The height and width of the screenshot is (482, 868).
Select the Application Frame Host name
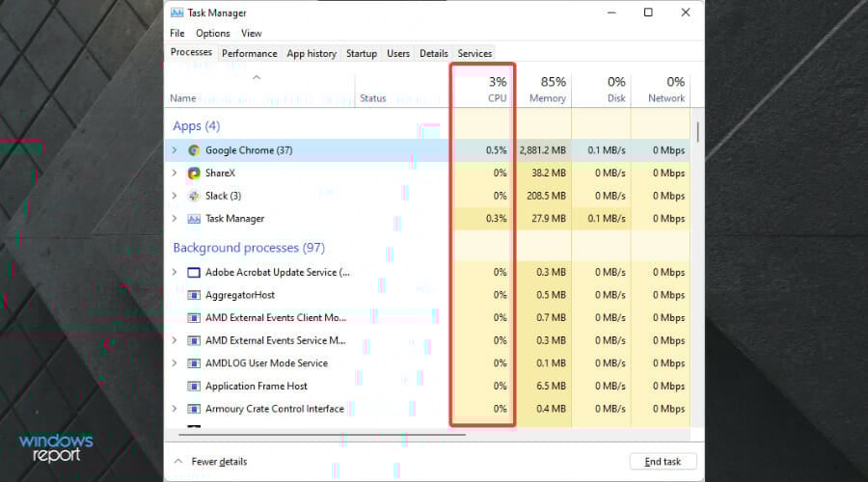pos(257,386)
